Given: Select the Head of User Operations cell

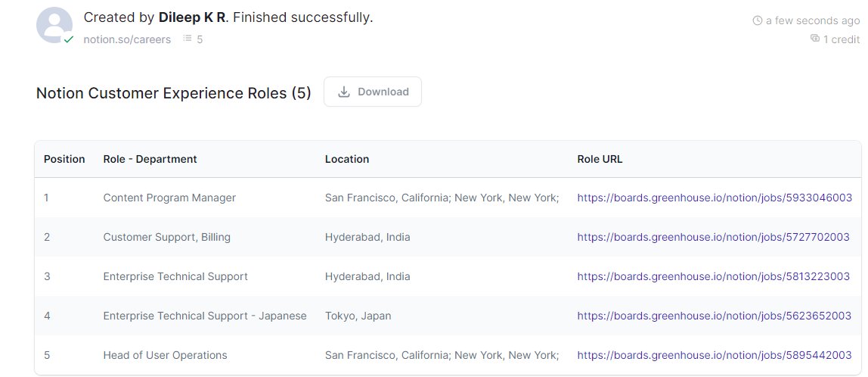Looking at the screenshot, I should (165, 355).
